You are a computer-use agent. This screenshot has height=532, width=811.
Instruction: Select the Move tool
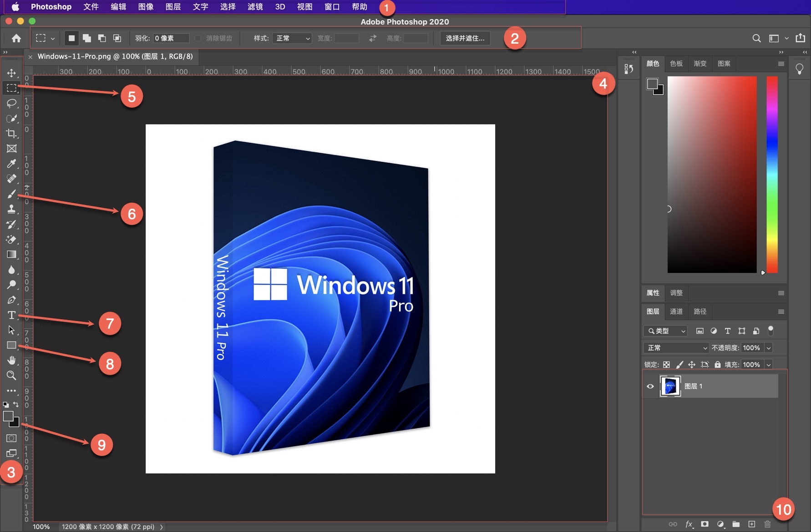coord(11,73)
